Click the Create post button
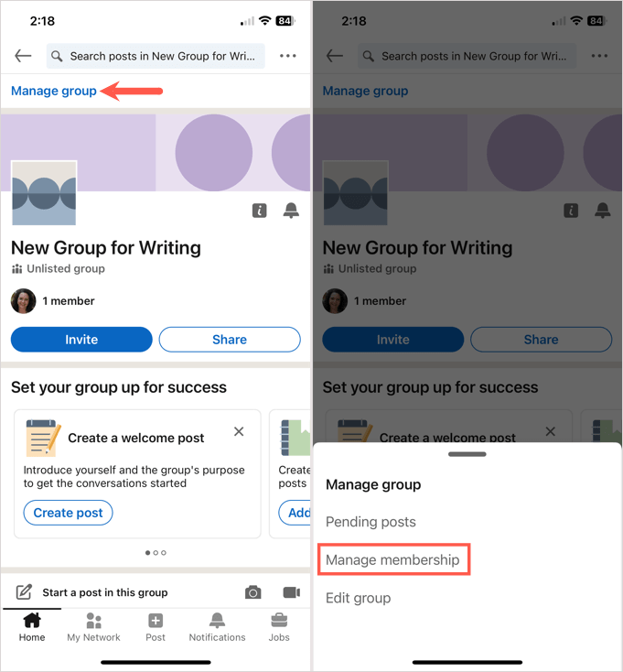 [x=68, y=513]
